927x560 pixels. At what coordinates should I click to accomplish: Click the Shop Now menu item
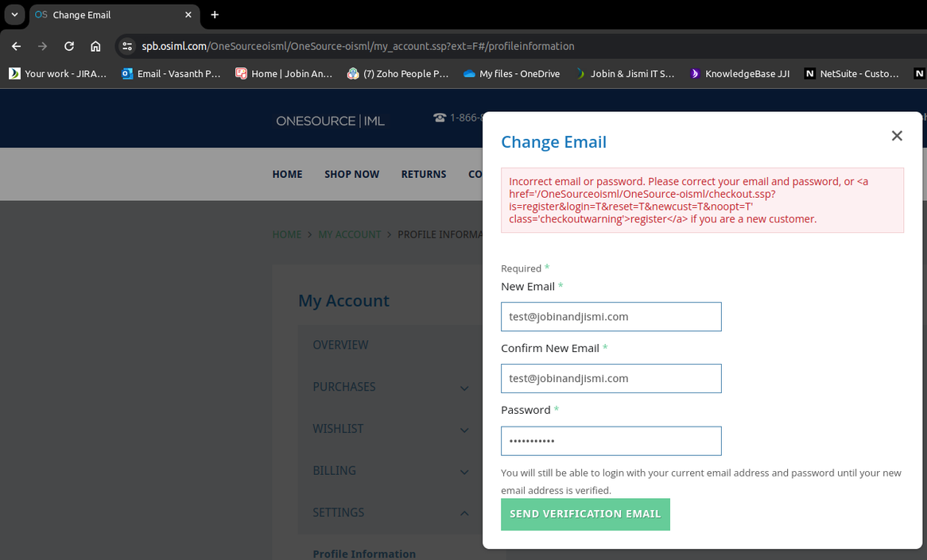tap(351, 174)
